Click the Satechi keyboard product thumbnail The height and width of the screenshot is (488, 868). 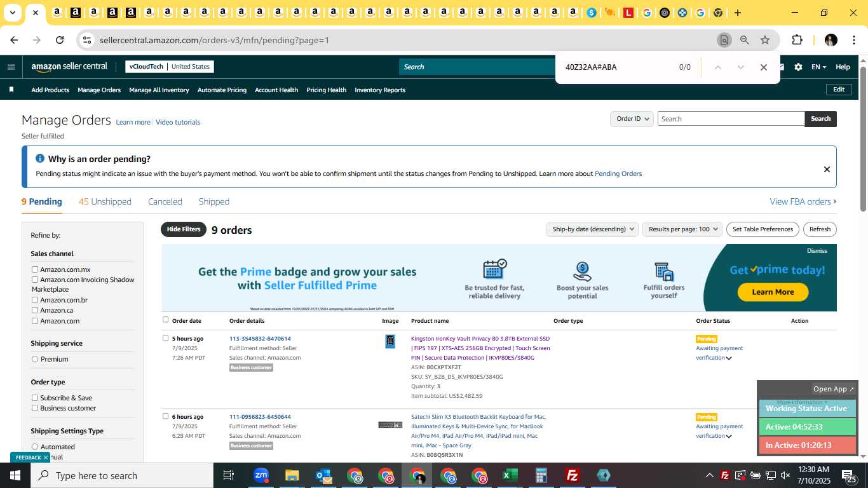pos(390,424)
